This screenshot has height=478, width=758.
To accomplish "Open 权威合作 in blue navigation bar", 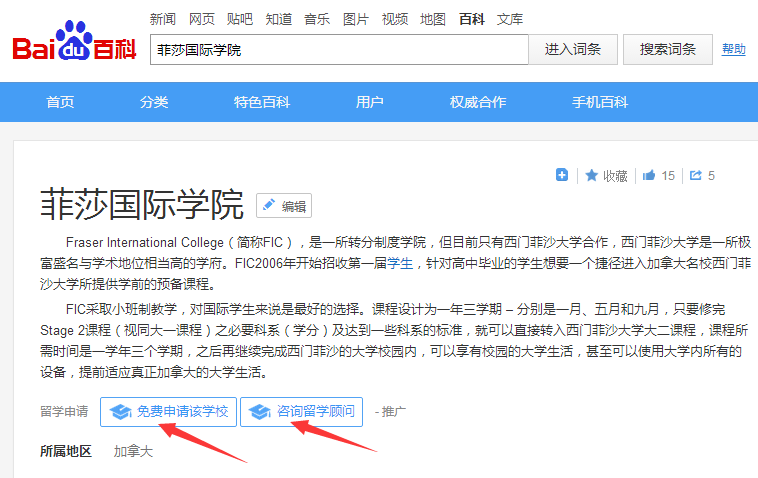I will pos(478,102).
